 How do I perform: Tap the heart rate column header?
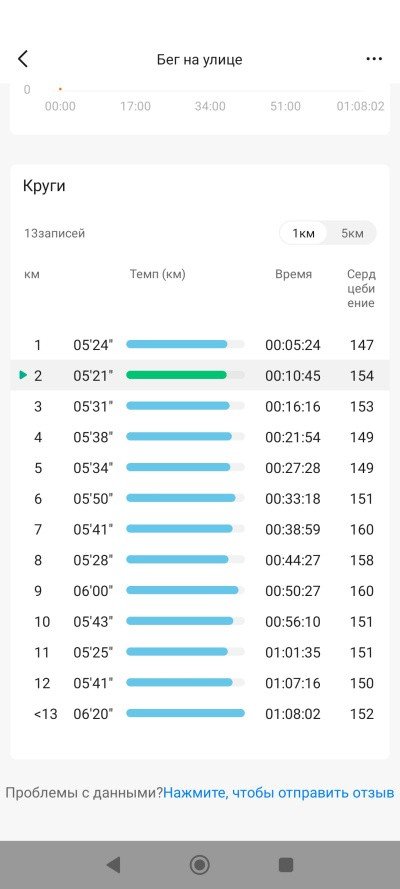click(361, 289)
